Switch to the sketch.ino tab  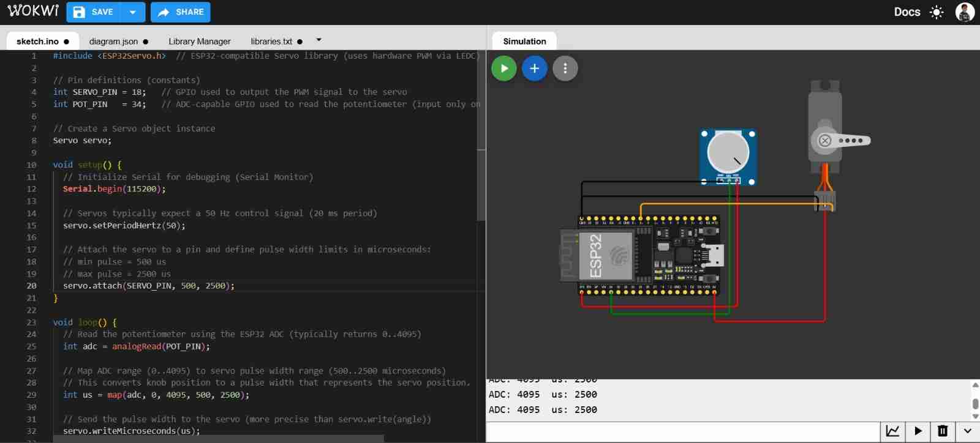coord(43,41)
